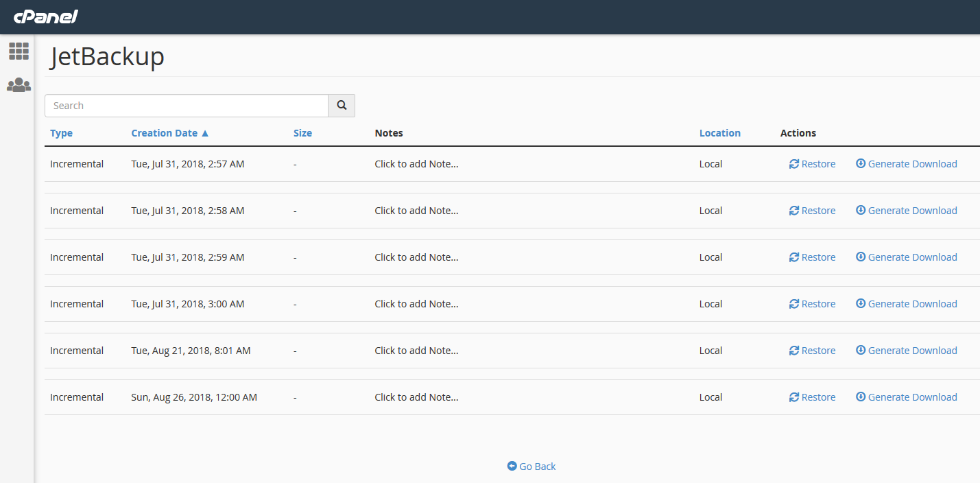Sort by Location column header
Viewport: 980px width, 483px height.
[720, 133]
